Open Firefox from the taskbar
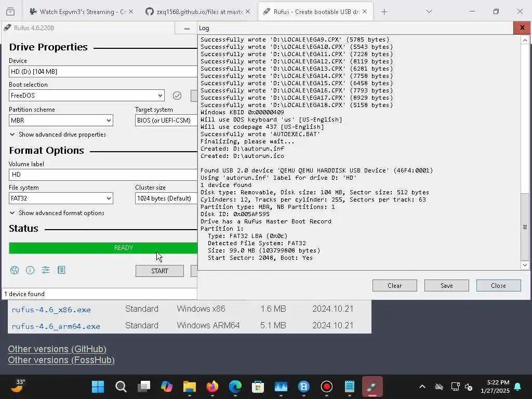The image size is (532, 399). 212,387
